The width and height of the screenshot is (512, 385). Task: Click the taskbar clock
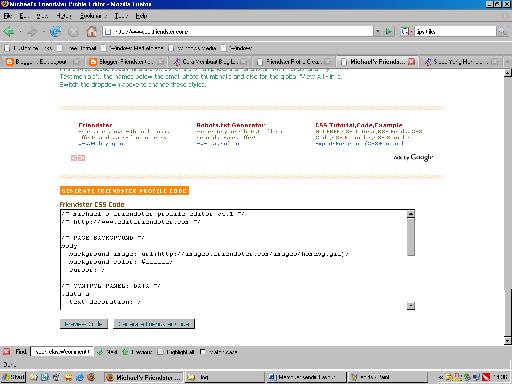[500, 377]
